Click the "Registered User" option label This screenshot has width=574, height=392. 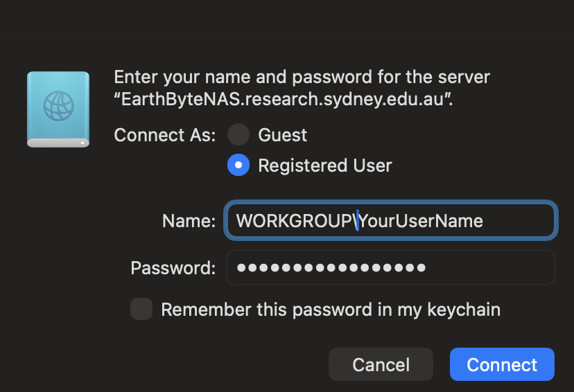tap(324, 166)
